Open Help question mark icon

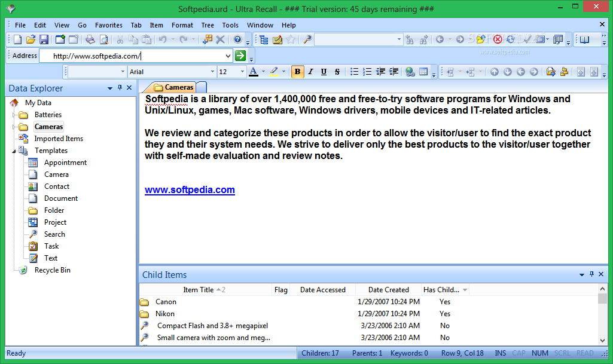[x=237, y=39]
